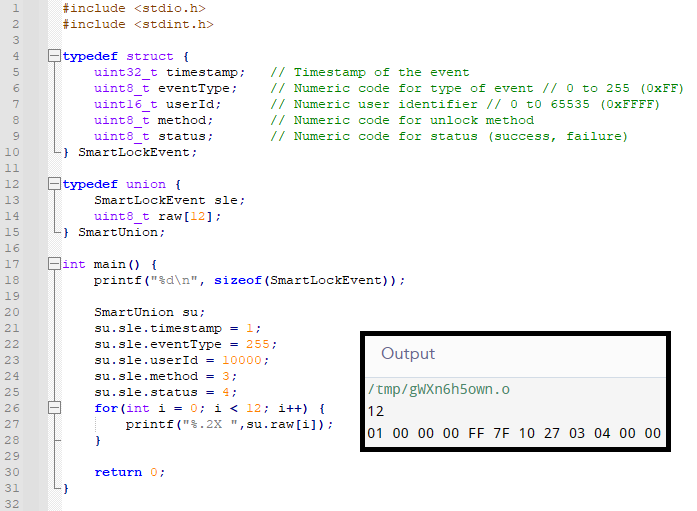Collapse the typedef union fold marker

pyautogui.click(x=54, y=184)
